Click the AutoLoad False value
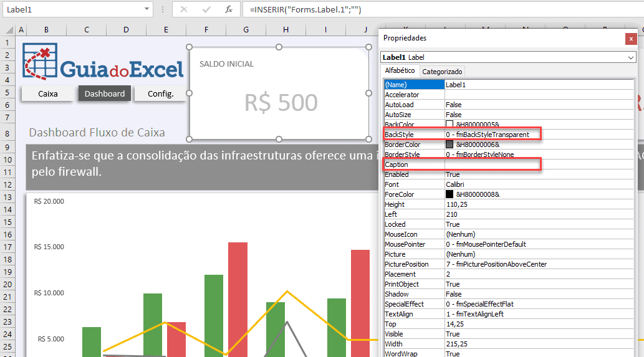The width and height of the screenshot is (644, 357). (x=539, y=105)
